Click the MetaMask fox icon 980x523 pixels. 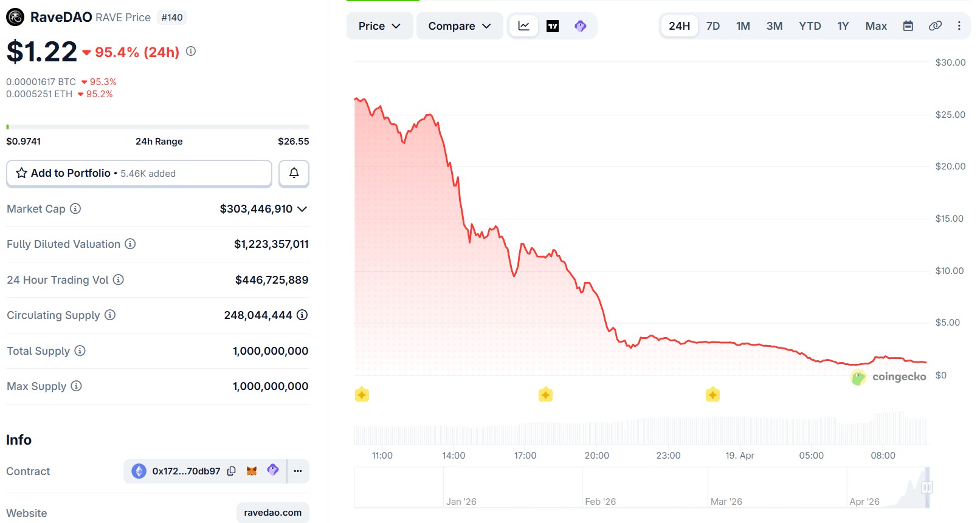coord(252,471)
